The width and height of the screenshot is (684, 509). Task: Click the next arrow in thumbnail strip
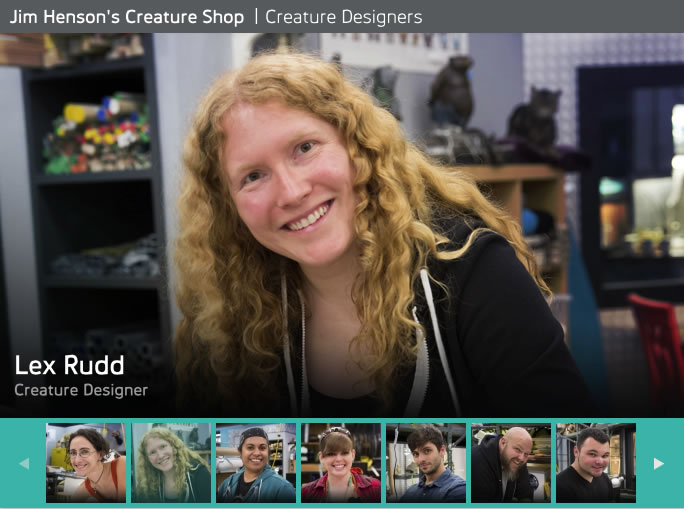(659, 463)
